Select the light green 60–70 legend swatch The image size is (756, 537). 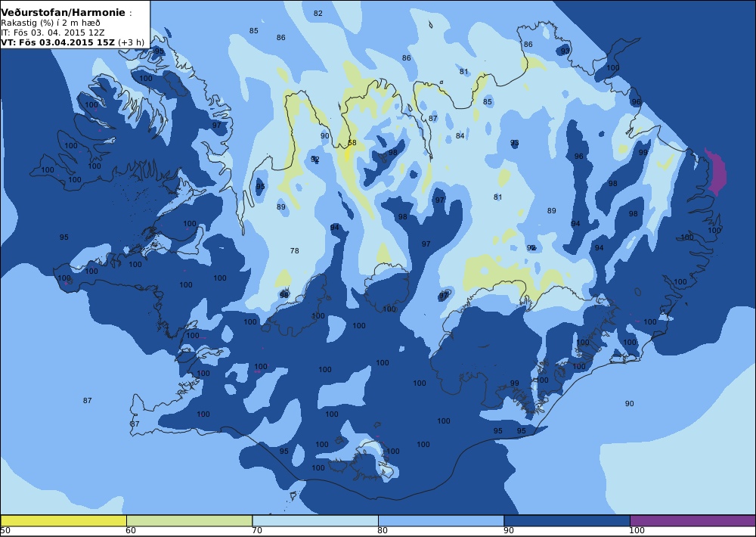189,520
